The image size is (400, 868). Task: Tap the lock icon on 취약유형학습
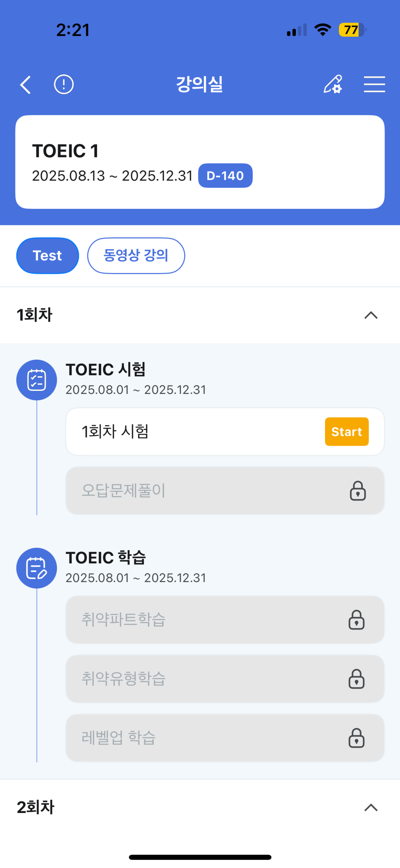click(357, 679)
